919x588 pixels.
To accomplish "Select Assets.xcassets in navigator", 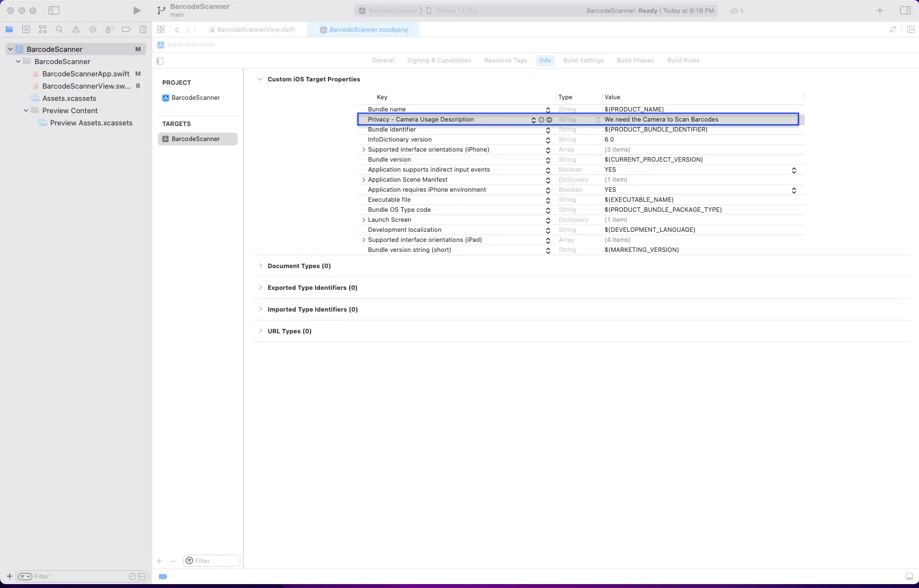I will coord(69,98).
